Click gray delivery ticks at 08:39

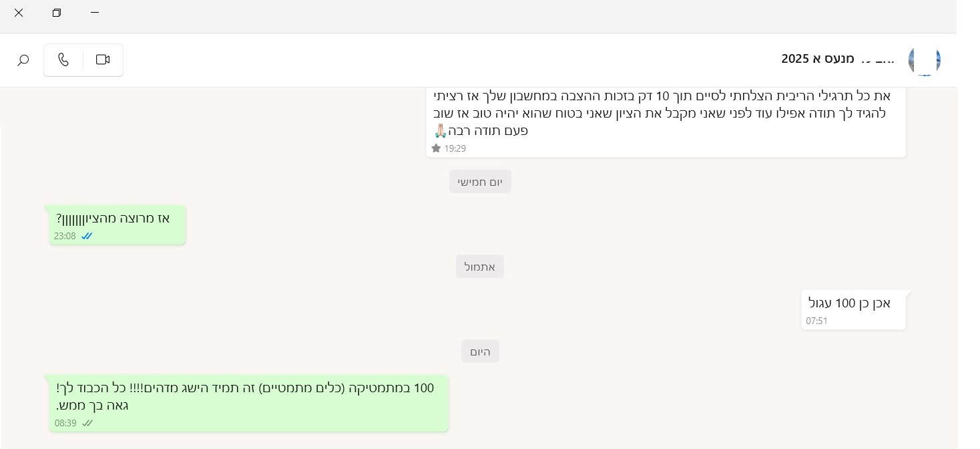coord(87,423)
